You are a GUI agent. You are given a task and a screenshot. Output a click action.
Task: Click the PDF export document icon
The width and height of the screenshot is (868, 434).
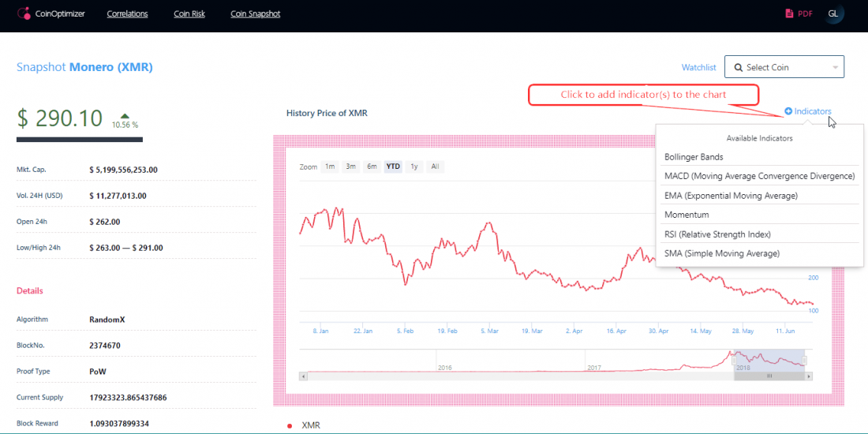point(788,13)
